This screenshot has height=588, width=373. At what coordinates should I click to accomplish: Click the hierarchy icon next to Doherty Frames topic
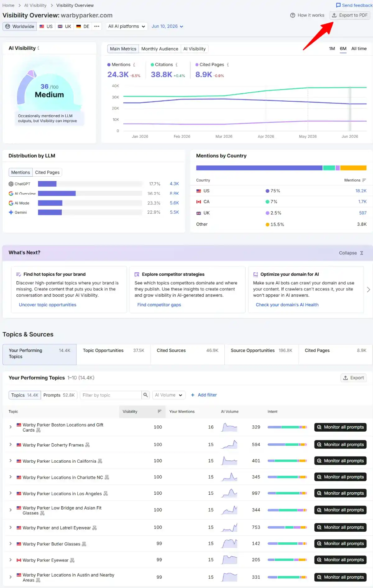pyautogui.click(x=87, y=445)
